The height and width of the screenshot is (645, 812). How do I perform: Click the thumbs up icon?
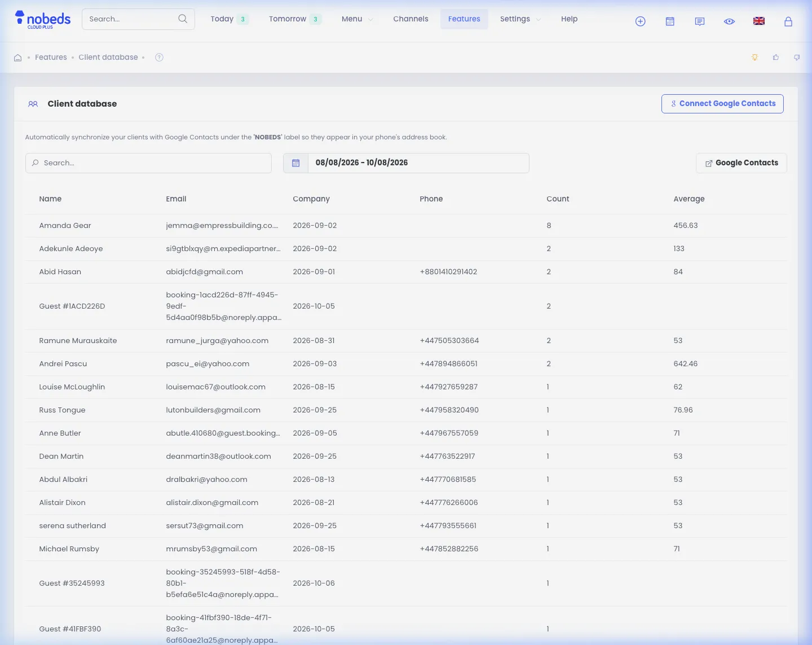coord(776,57)
